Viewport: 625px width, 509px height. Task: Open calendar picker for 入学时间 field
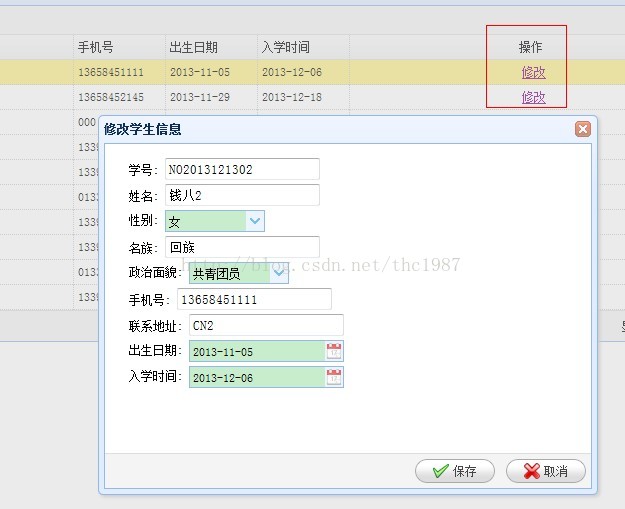click(x=334, y=377)
